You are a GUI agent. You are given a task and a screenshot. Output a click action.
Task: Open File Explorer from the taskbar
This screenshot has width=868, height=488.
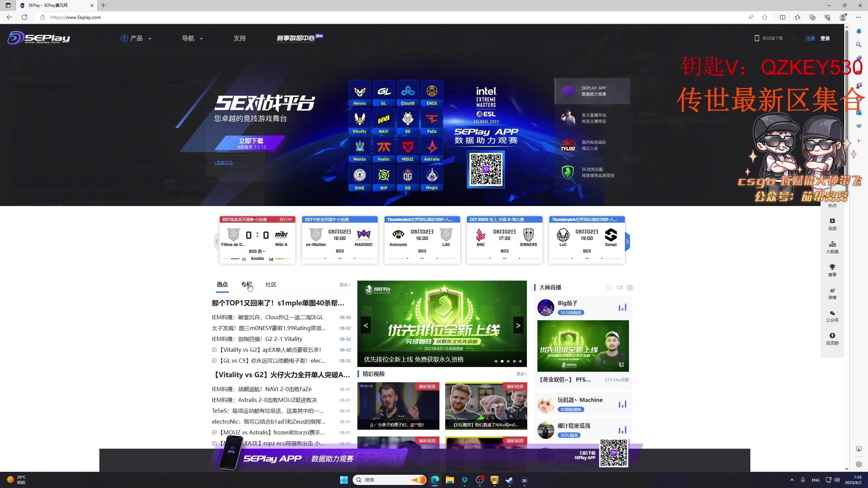[x=450, y=480]
